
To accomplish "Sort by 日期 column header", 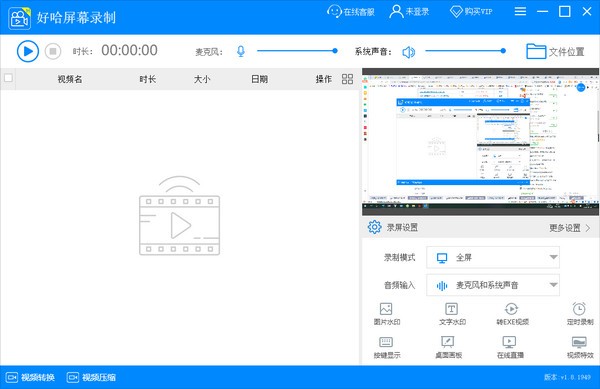I will point(259,79).
